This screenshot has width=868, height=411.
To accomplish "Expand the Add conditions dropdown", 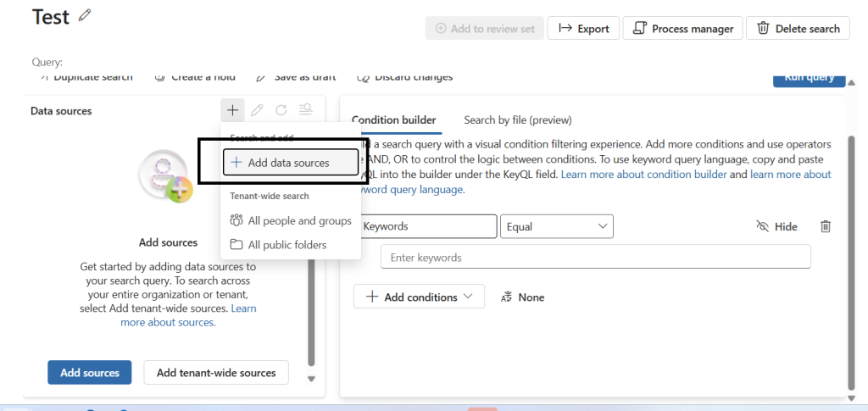I will pyautogui.click(x=419, y=297).
